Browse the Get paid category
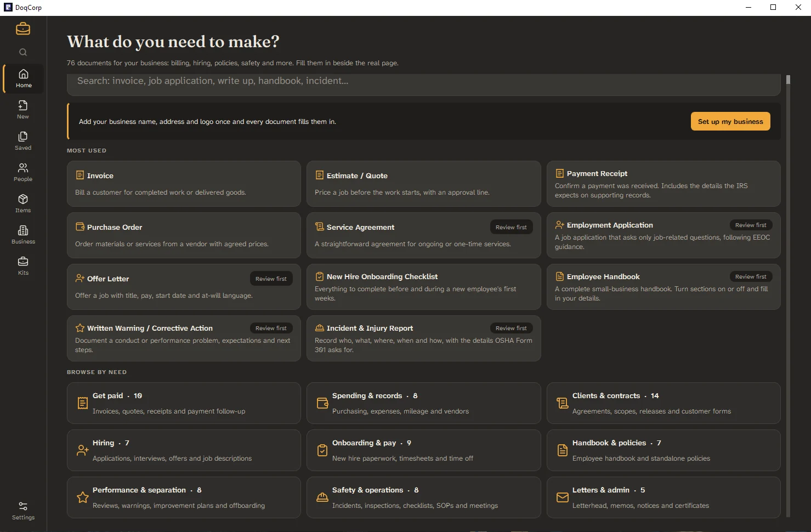This screenshot has width=811, height=532. pyautogui.click(x=184, y=403)
